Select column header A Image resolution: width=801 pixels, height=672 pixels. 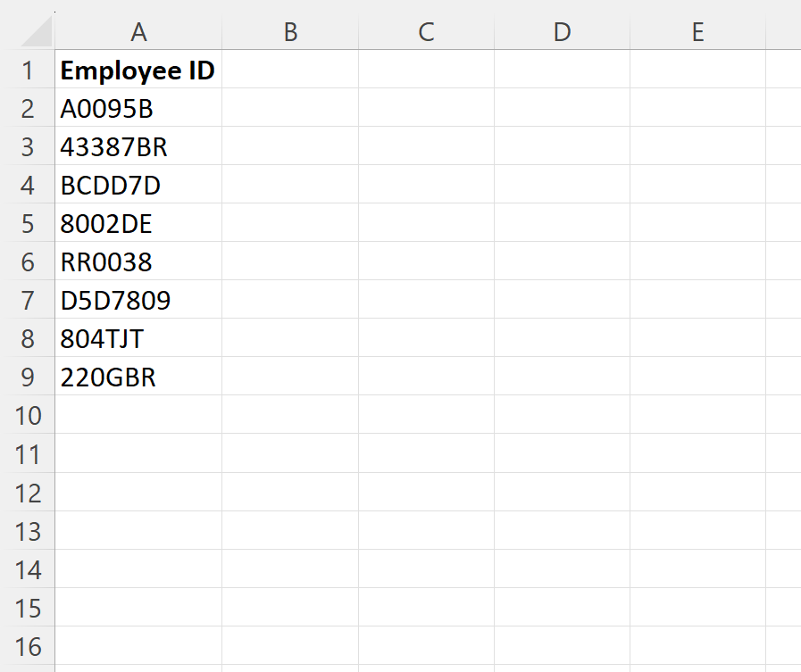coord(138,31)
